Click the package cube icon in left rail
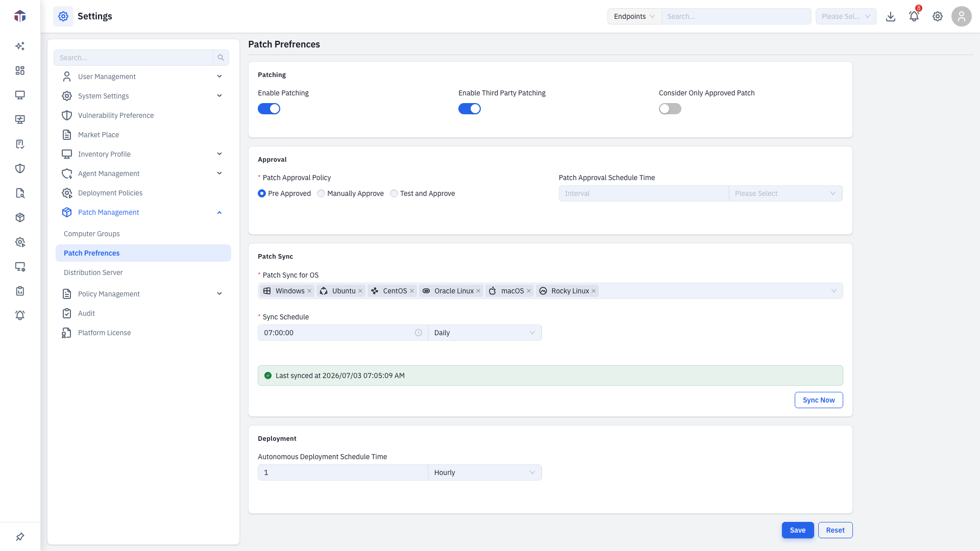 point(20,217)
